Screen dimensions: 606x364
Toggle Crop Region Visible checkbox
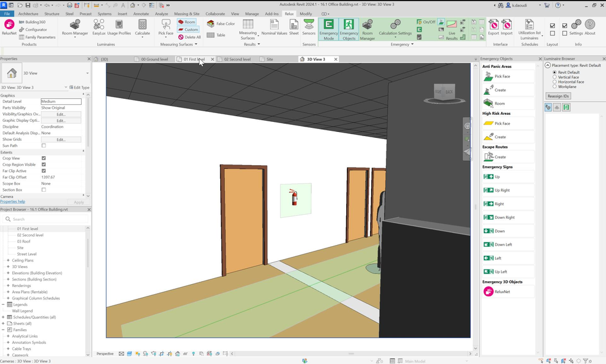[x=44, y=165]
